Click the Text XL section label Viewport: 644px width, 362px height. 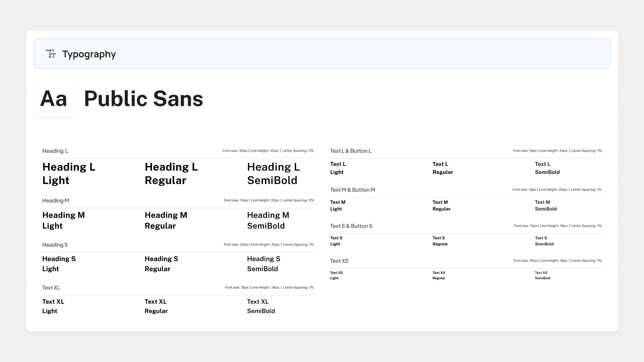[x=51, y=288]
